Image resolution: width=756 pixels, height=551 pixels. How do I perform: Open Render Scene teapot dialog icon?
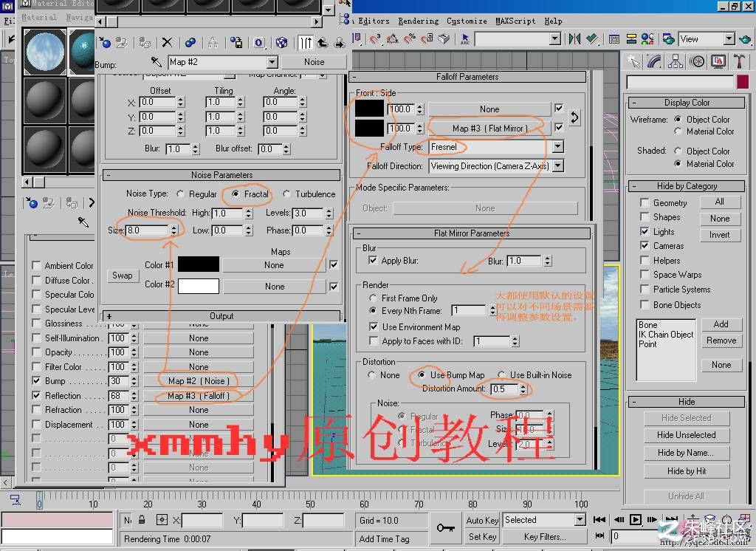[x=668, y=39]
